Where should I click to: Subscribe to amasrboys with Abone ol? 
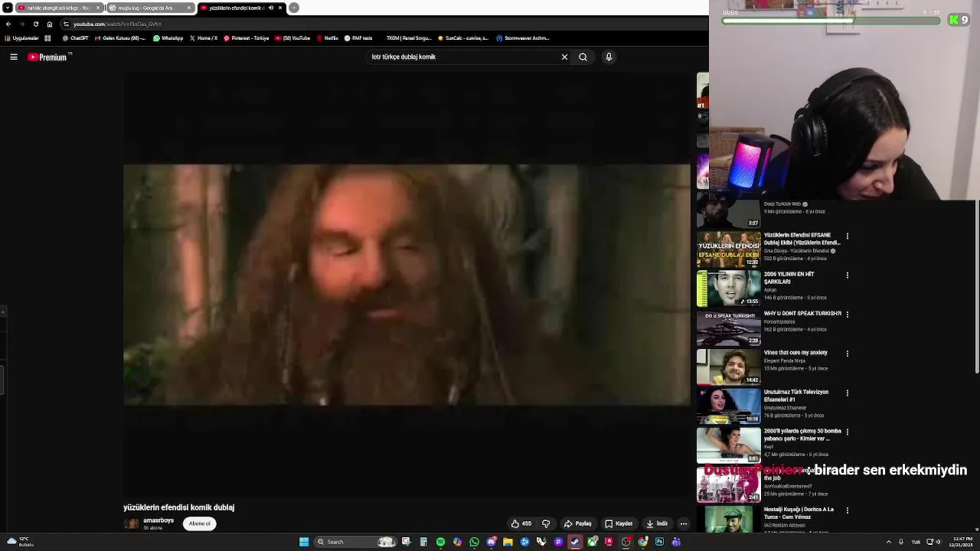pos(200,523)
